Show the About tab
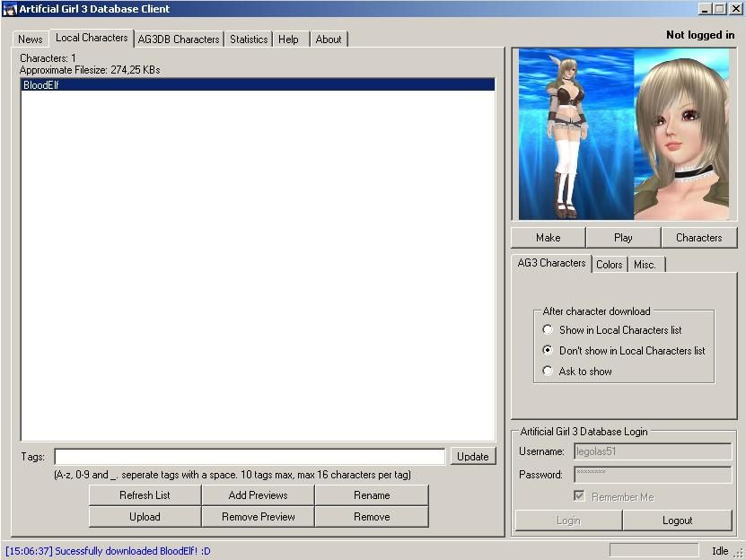The width and height of the screenshot is (746, 560). [329, 39]
